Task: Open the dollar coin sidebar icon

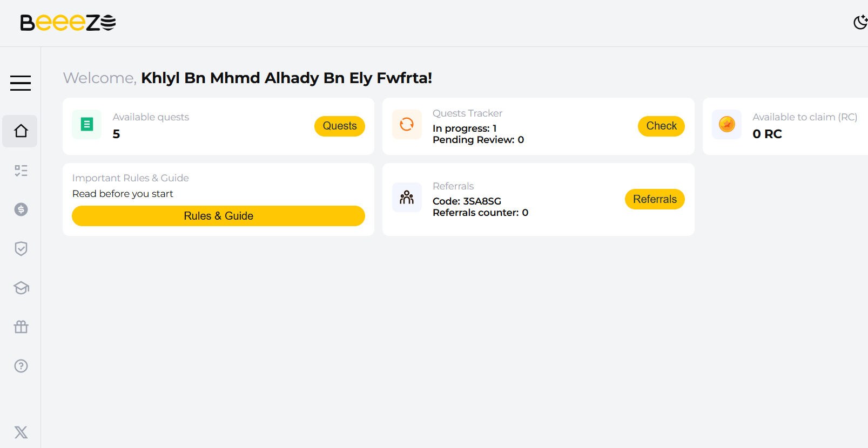Action: click(x=21, y=209)
